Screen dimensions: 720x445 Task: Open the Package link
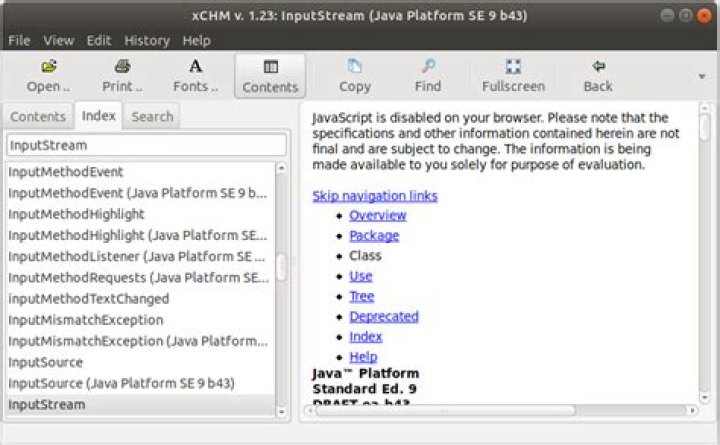click(x=374, y=236)
